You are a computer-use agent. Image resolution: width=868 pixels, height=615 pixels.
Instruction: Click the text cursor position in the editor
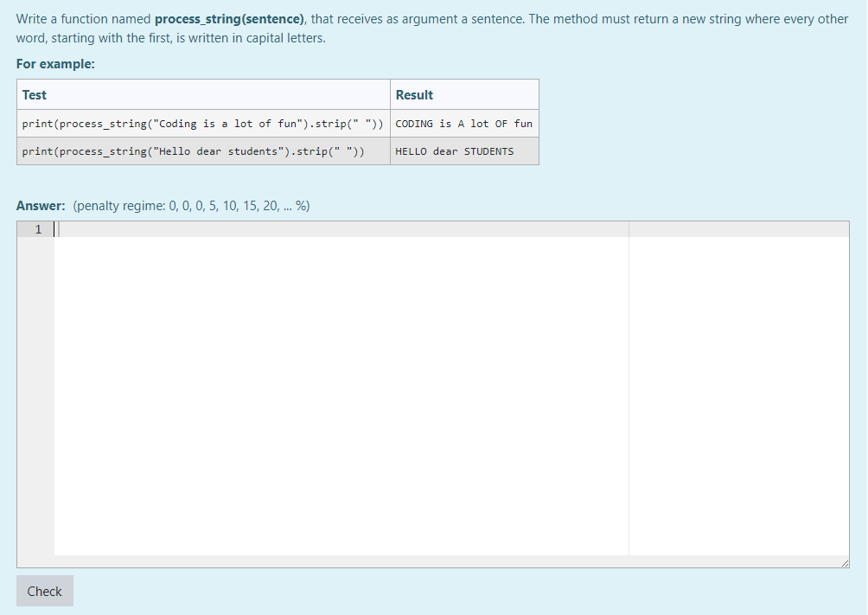coord(57,228)
